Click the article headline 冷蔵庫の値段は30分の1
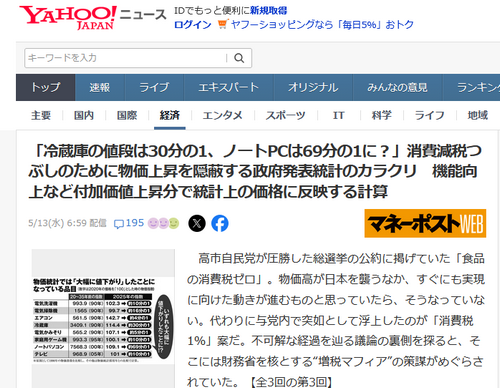The width and height of the screenshot is (500, 388). 255,171
